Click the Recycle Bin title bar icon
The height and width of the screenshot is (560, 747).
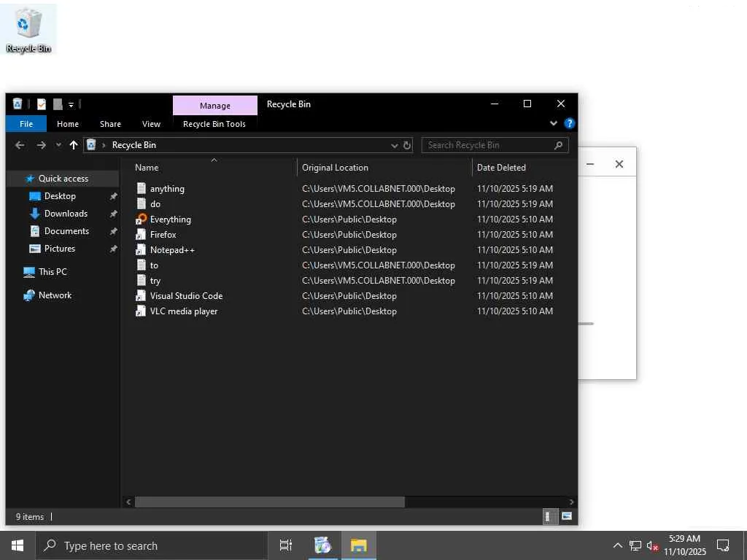click(x=18, y=104)
